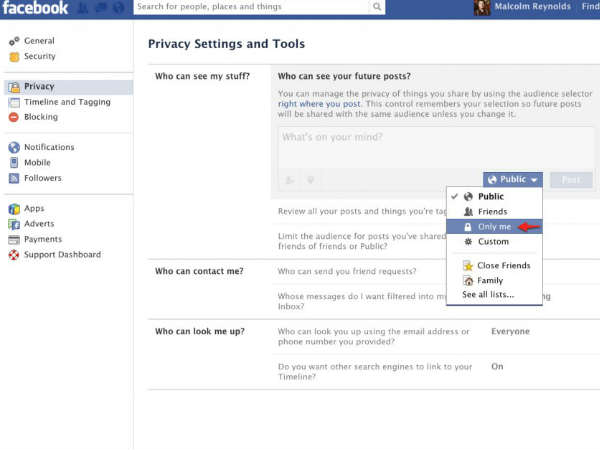Click Malcolm Reynolds profile picture
This screenshot has width=600, height=450.
(x=482, y=8)
